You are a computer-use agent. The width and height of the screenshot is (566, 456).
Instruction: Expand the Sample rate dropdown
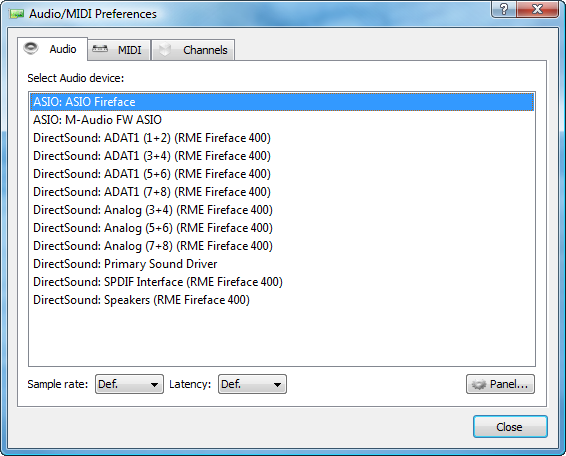129,384
